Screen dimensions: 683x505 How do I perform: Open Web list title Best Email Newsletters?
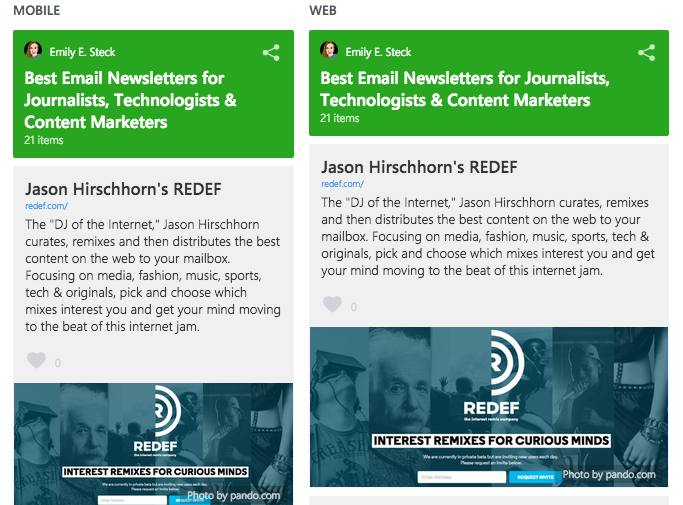pyautogui.click(x=465, y=89)
